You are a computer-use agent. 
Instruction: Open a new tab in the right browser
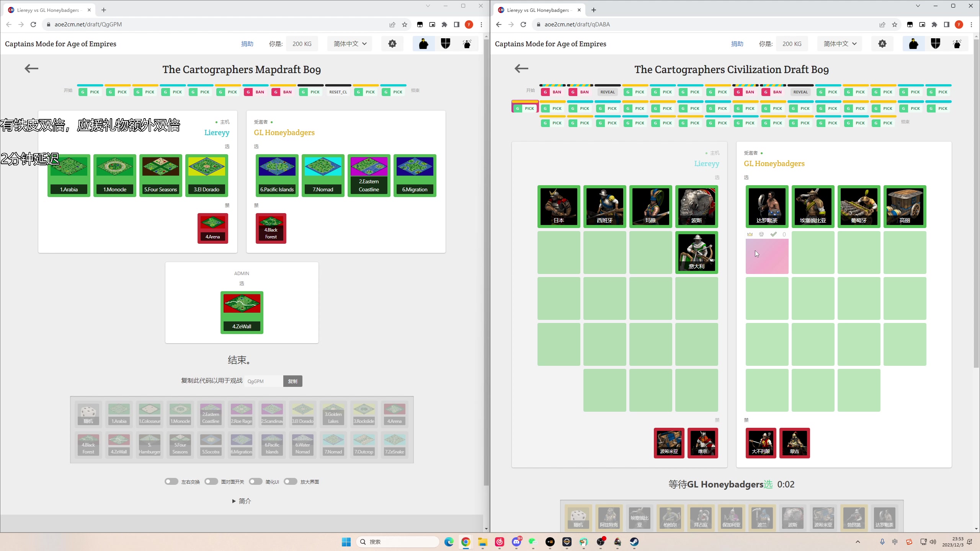[594, 10]
